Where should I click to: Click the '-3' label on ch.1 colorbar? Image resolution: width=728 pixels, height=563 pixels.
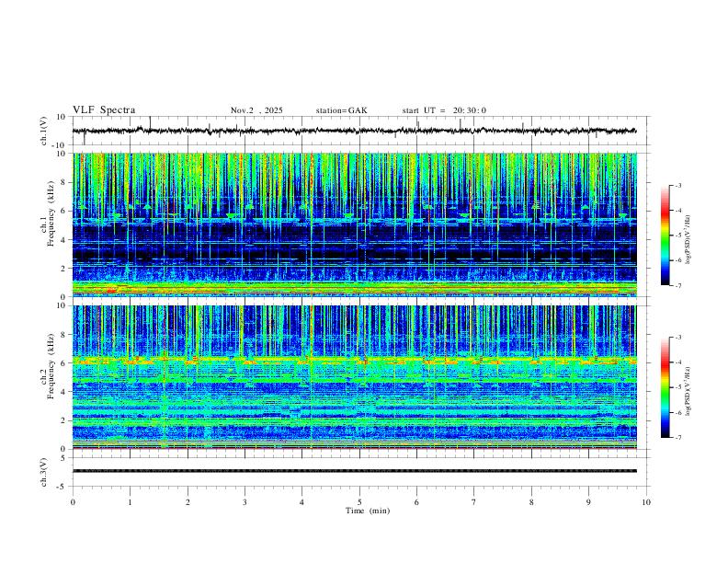coord(677,185)
